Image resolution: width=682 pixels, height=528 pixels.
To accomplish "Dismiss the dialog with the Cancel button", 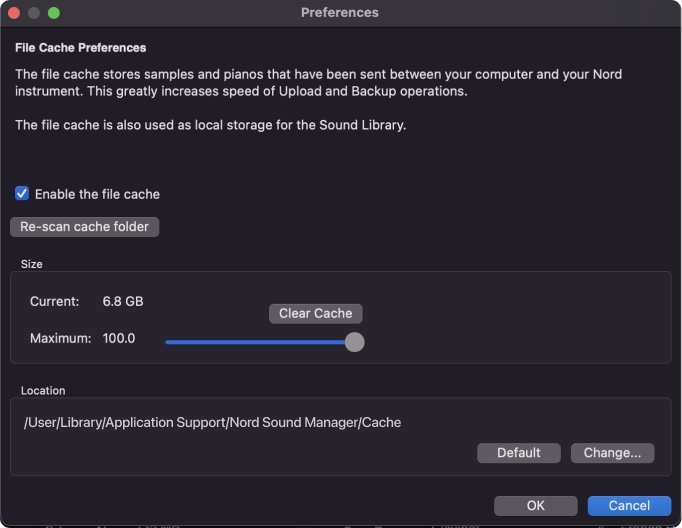I will tap(629, 505).
